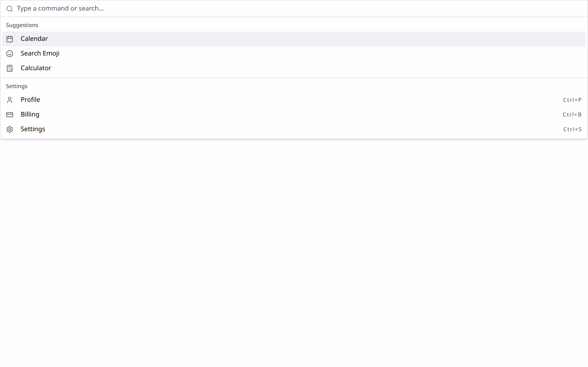Click the credit card icon beside Billing
Screen dimensions: 588x367
click(x=9, y=114)
